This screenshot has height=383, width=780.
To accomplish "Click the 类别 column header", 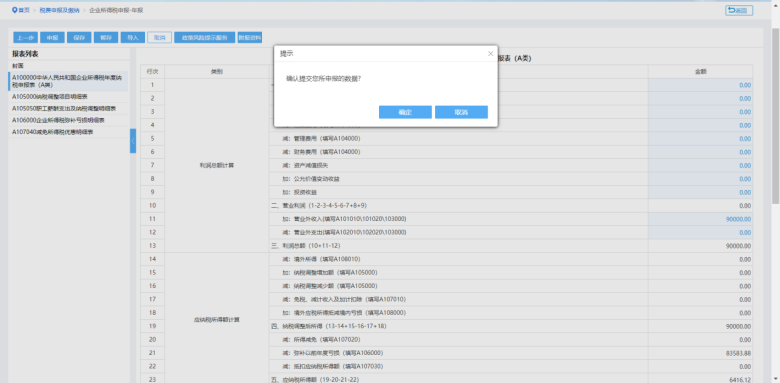I will [216, 72].
